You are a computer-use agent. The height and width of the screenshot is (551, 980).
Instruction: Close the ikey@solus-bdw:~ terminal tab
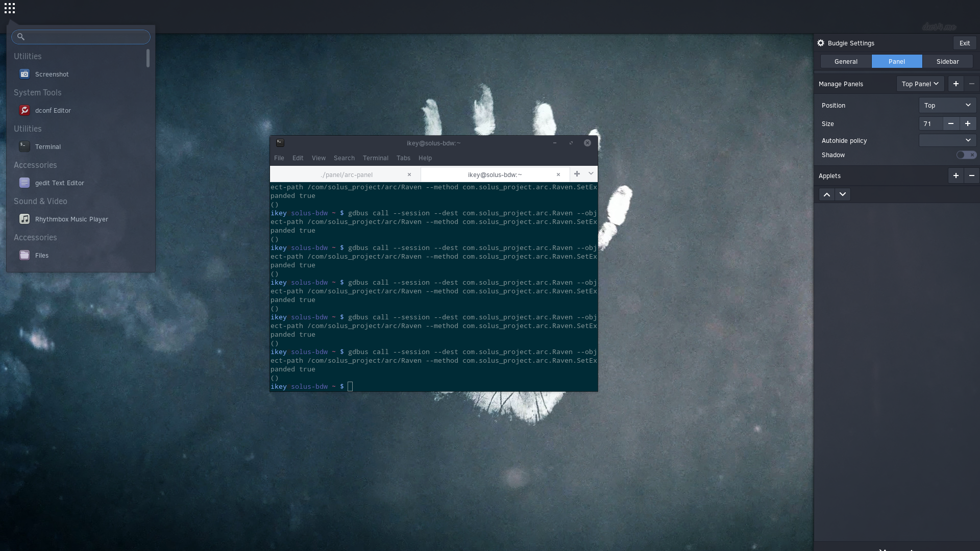pos(558,174)
